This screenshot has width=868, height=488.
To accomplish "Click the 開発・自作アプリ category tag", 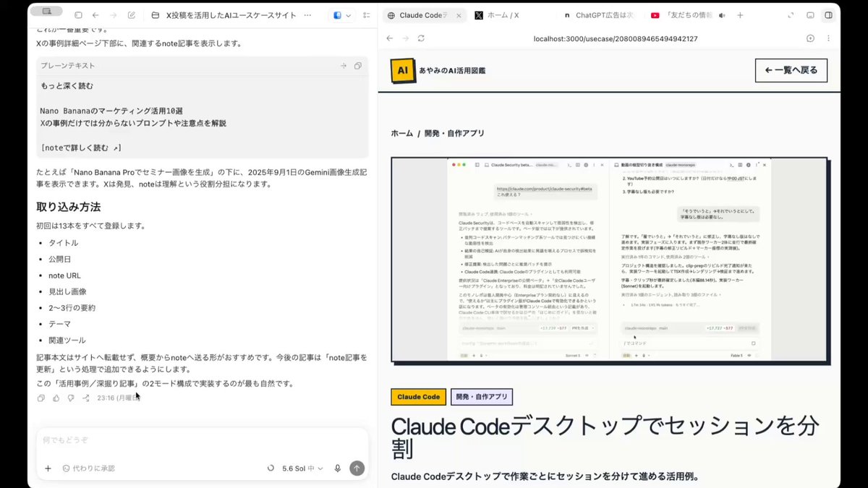I will pos(482,397).
